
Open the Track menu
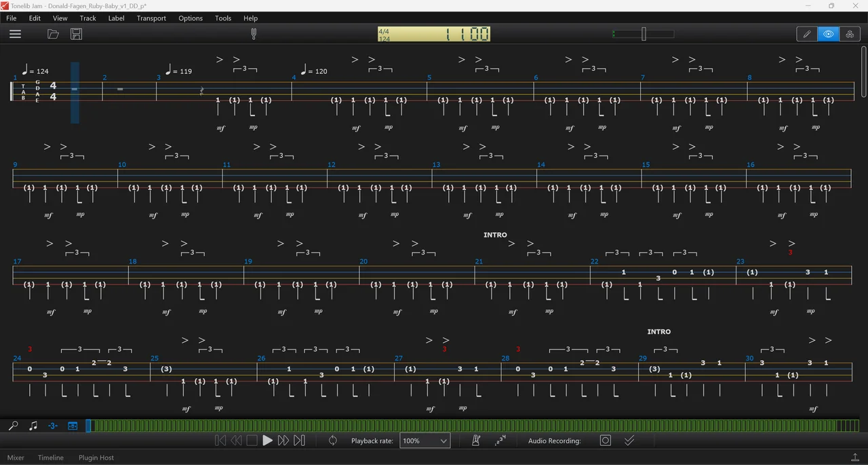point(87,18)
